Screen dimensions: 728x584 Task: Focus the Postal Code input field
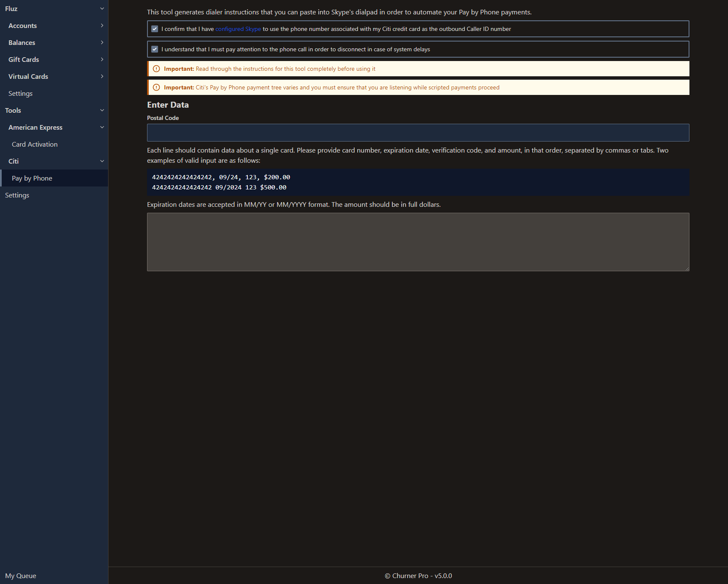click(418, 133)
